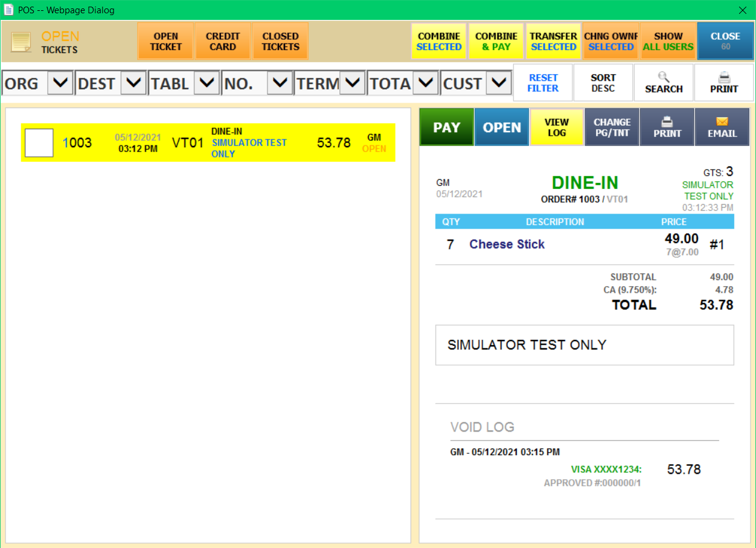Open the CUST filter dropdown
This screenshot has height=548, width=756.
(x=499, y=83)
